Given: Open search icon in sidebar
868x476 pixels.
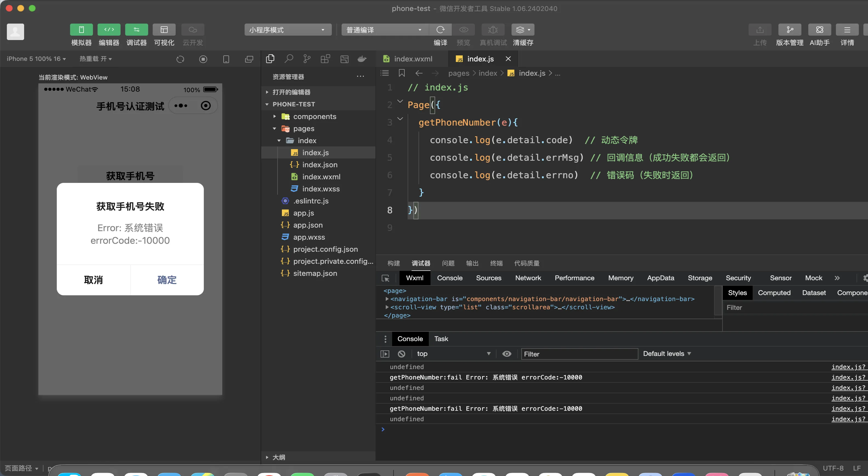Looking at the screenshot, I should point(289,59).
